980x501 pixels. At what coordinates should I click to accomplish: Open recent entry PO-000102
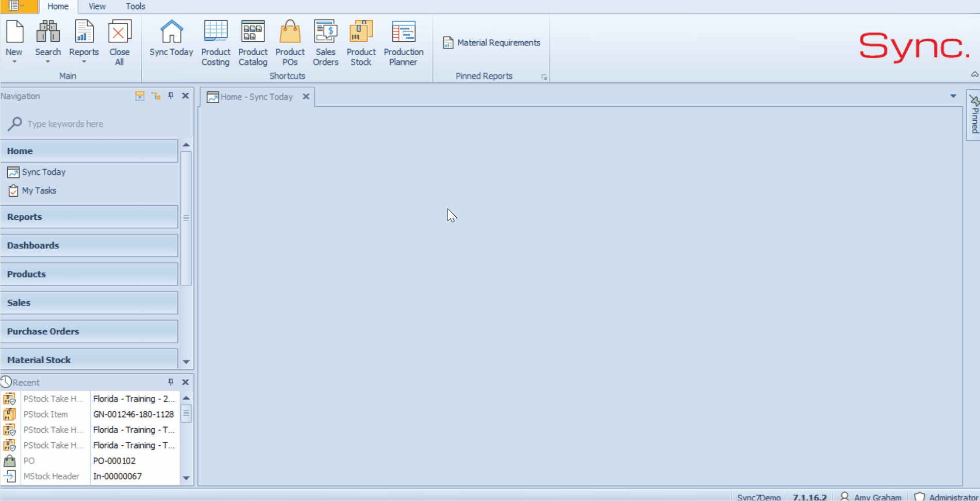pos(114,461)
